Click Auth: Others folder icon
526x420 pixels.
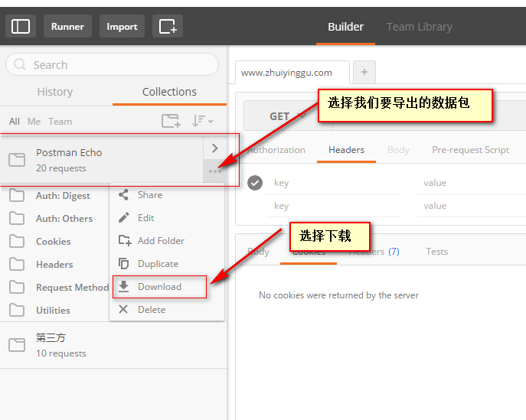[x=17, y=218]
